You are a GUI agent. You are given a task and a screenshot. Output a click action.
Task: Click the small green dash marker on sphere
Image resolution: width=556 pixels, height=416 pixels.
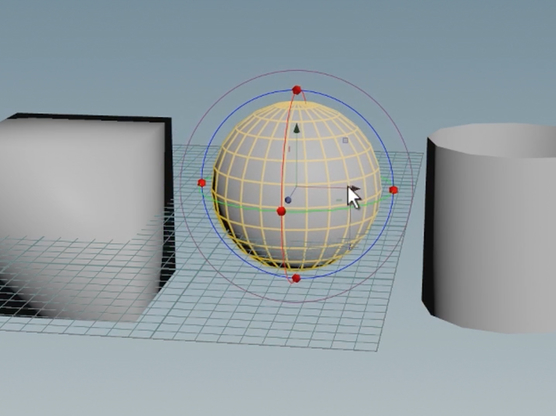point(339,200)
